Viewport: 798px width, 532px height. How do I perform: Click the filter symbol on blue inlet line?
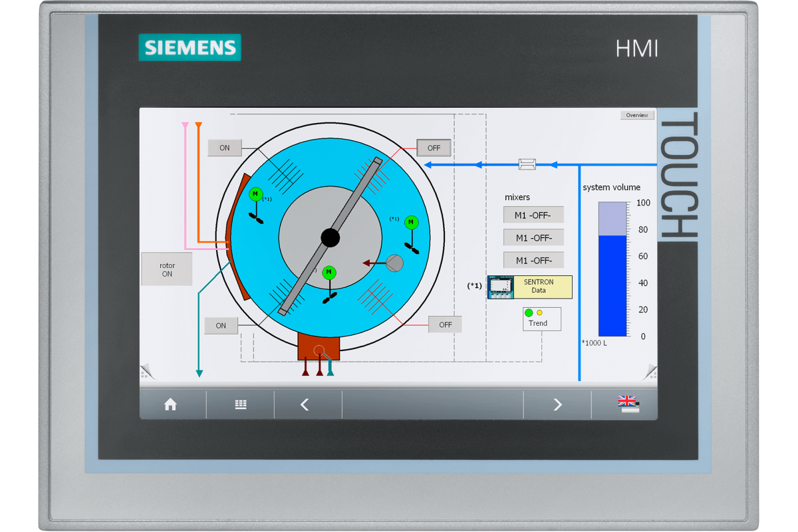pyautogui.click(x=527, y=164)
